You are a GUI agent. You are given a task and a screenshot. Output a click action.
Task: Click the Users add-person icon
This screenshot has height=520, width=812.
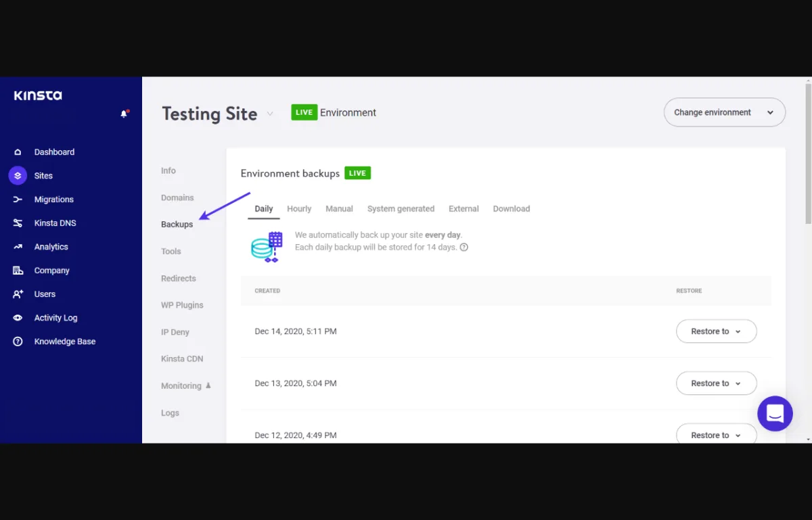pyautogui.click(x=18, y=294)
